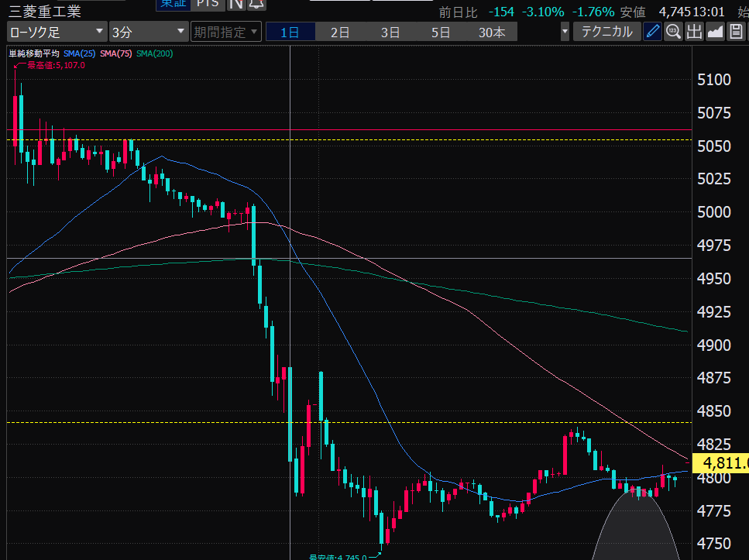
Task: Select the pencil drawing tool
Action: [653, 32]
